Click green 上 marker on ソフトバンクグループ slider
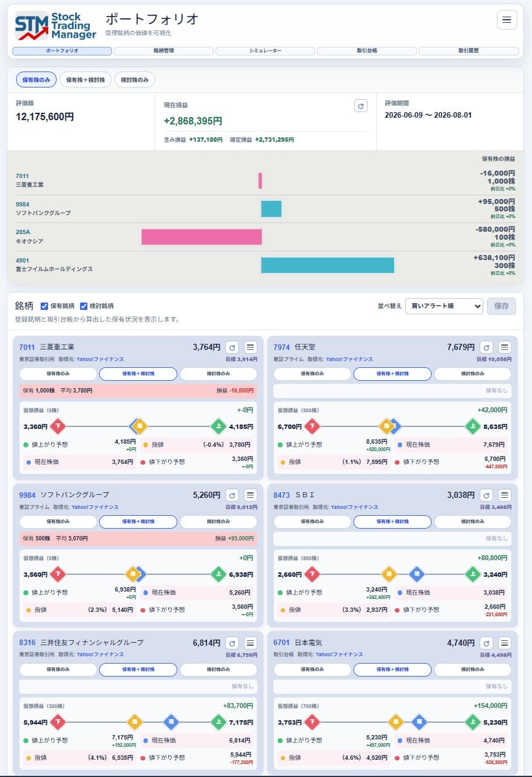The width and height of the screenshot is (532, 777). point(218,574)
